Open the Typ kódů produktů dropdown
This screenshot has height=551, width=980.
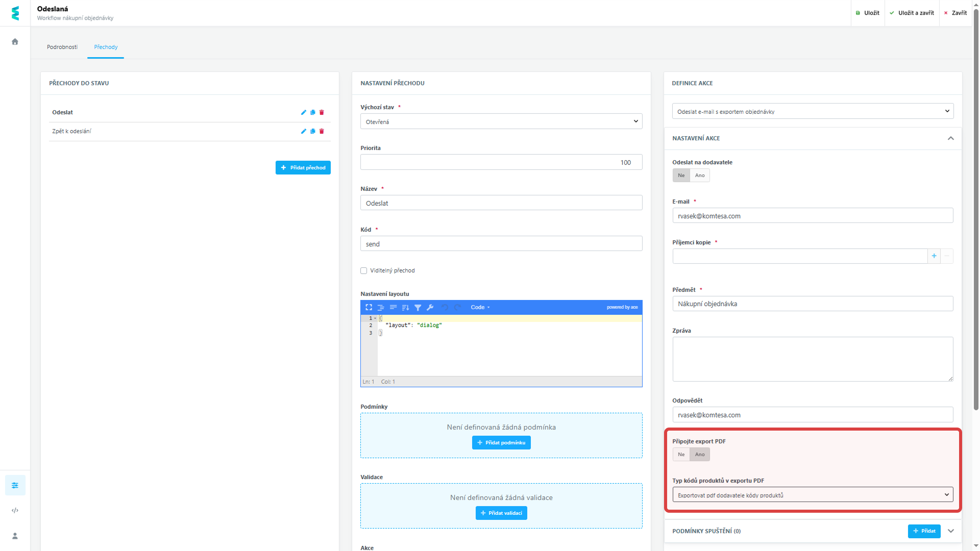click(813, 494)
